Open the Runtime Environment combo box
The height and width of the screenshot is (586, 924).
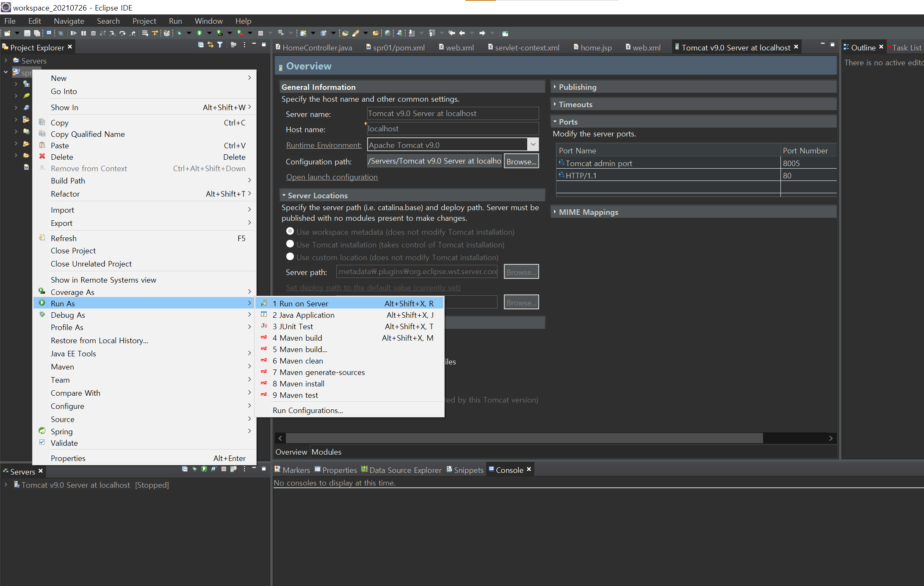[x=533, y=144]
